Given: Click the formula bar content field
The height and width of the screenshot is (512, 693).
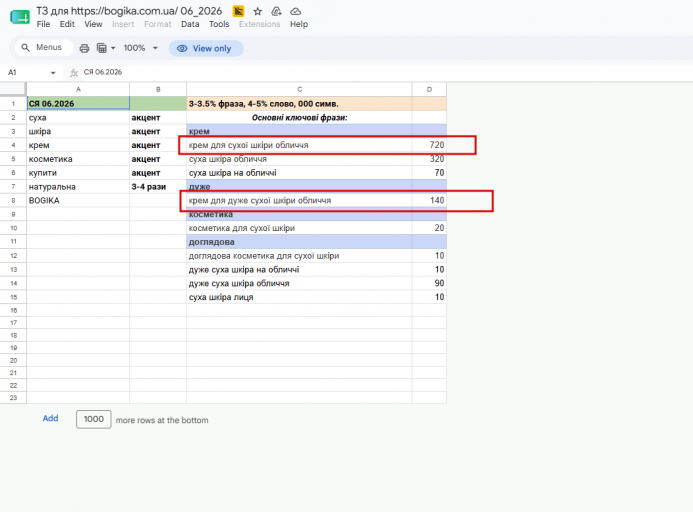Looking at the screenshot, I should click(385, 72).
